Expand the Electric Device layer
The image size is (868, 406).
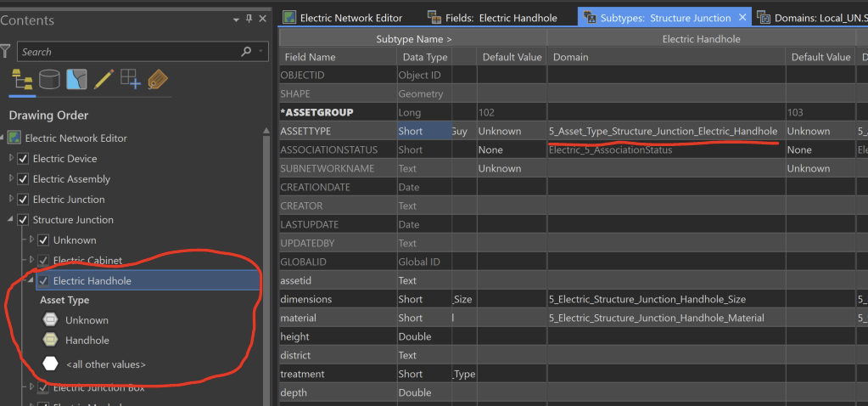pos(11,159)
